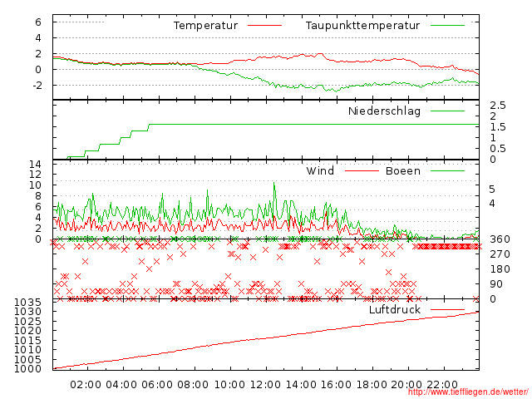Click the 18:00 time axis label

coord(372,385)
